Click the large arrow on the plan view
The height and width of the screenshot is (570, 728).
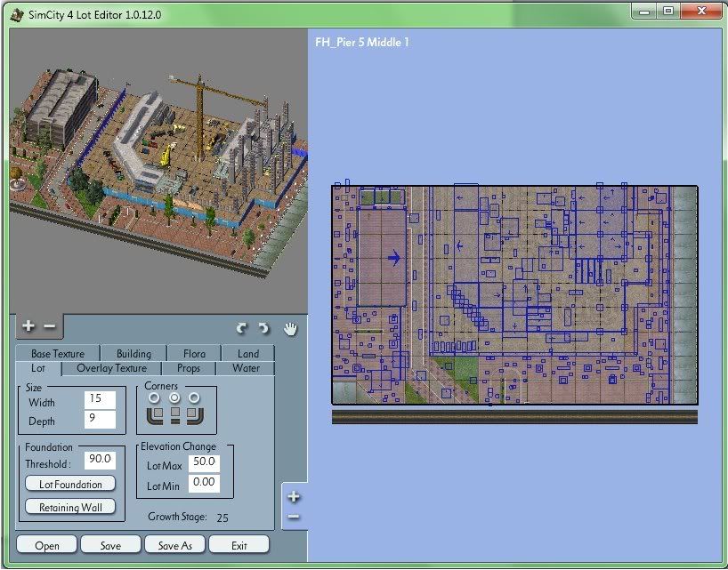[x=393, y=257]
